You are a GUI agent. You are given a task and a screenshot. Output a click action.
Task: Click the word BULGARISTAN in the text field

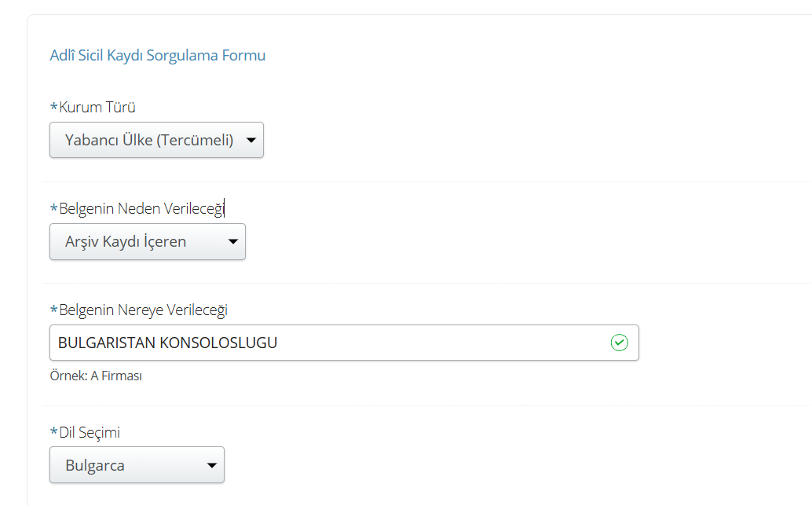click(x=107, y=343)
